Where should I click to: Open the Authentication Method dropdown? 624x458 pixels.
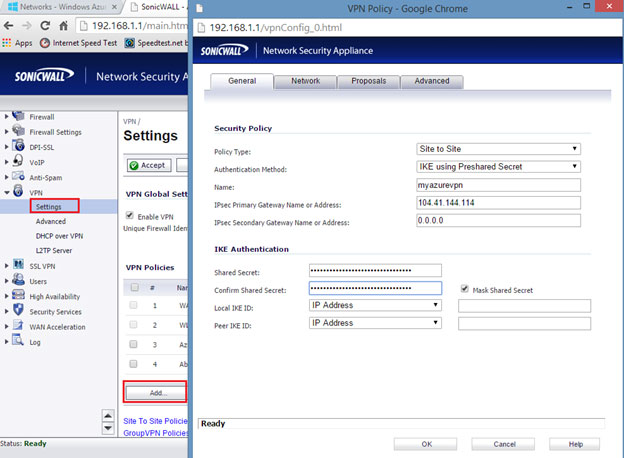(x=498, y=167)
